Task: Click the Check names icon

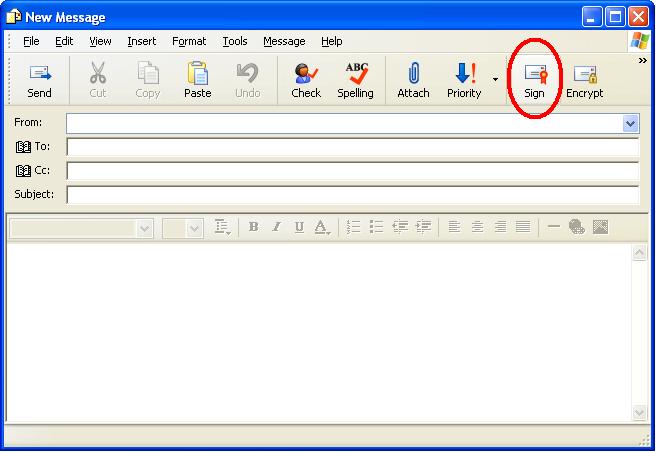Action: coord(305,80)
